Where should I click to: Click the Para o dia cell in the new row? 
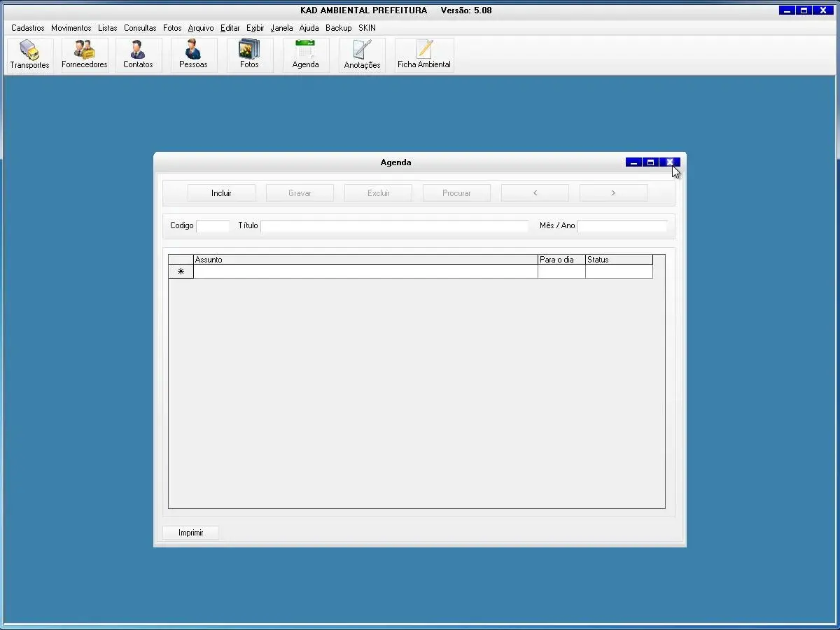[x=561, y=272]
